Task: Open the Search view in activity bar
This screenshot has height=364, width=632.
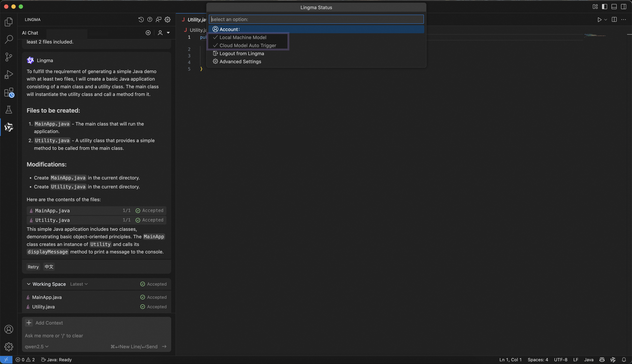Action: (x=9, y=39)
